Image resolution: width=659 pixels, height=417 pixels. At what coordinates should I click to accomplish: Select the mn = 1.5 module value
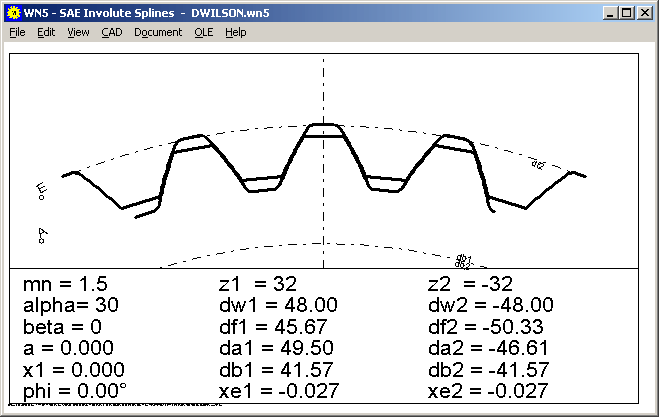[62, 284]
